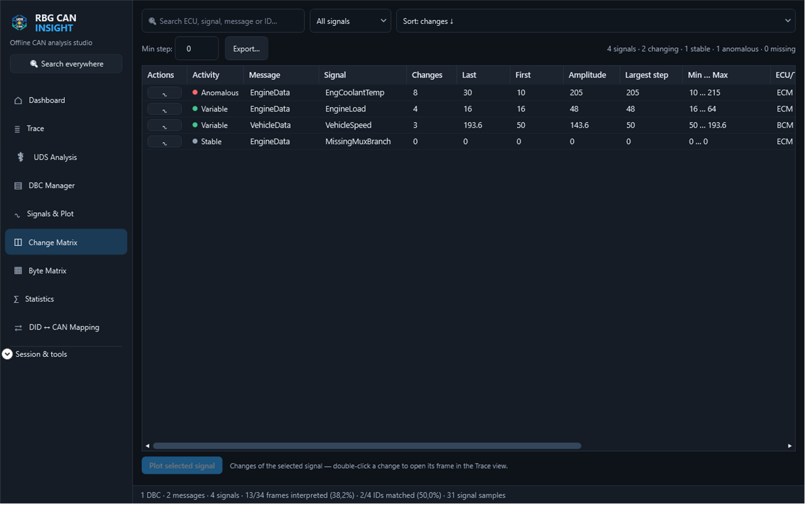The height and width of the screenshot is (511, 812).
Task: Click the horizontal scrollbar thumb of the table
Action: coord(367,447)
